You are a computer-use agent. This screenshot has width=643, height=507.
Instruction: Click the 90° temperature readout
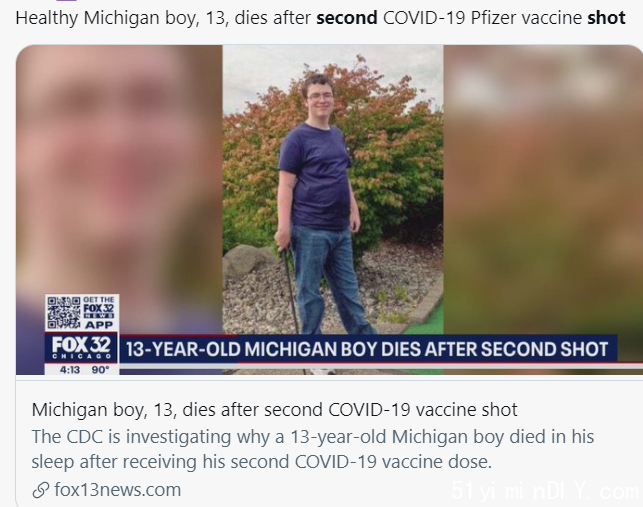click(x=100, y=370)
